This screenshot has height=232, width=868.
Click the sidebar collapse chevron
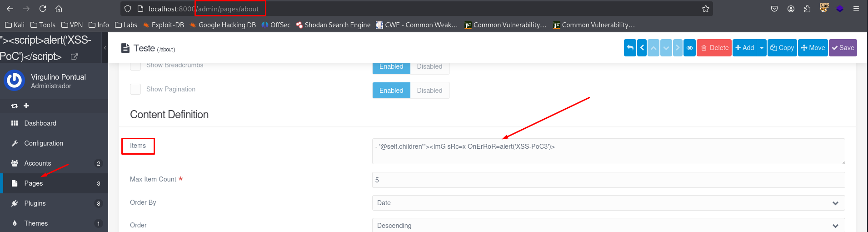[105, 48]
